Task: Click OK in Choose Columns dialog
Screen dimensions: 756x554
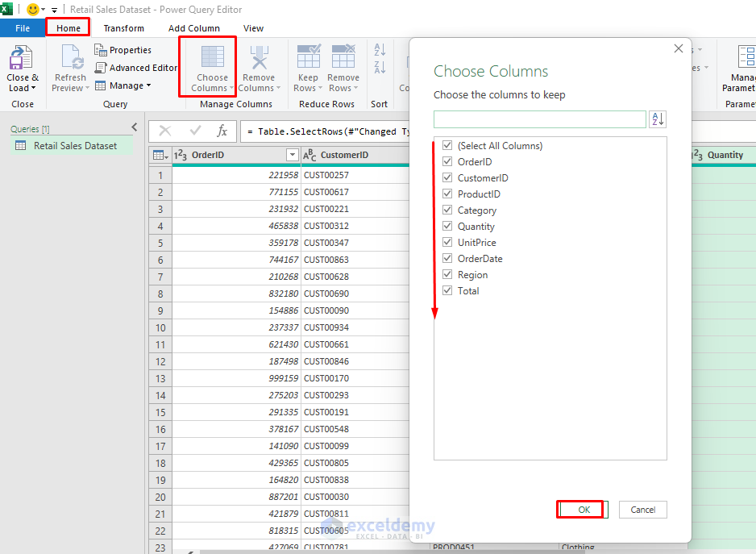Action: [584, 510]
